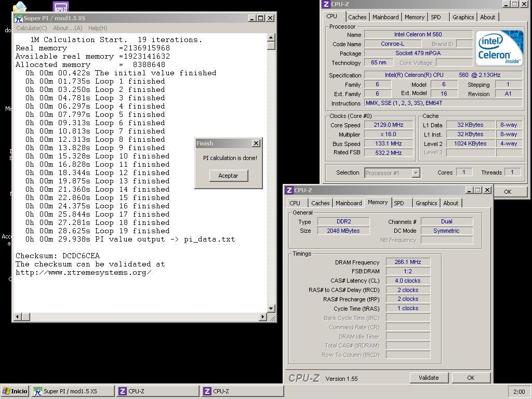The width and height of the screenshot is (532, 399).
Task: Click the Level 2 1024 KBytes cache value
Action: [x=470, y=143]
